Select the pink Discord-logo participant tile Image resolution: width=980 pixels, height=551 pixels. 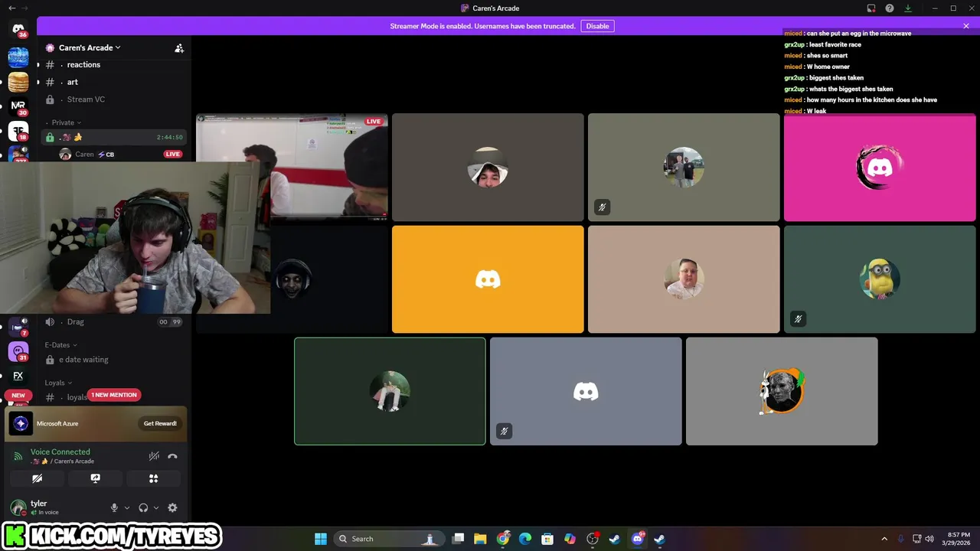click(x=880, y=168)
